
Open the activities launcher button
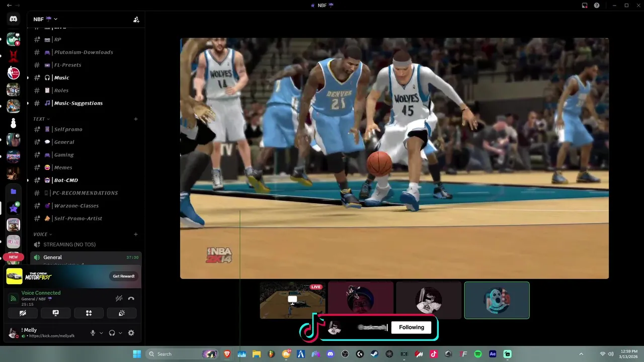tap(89, 313)
